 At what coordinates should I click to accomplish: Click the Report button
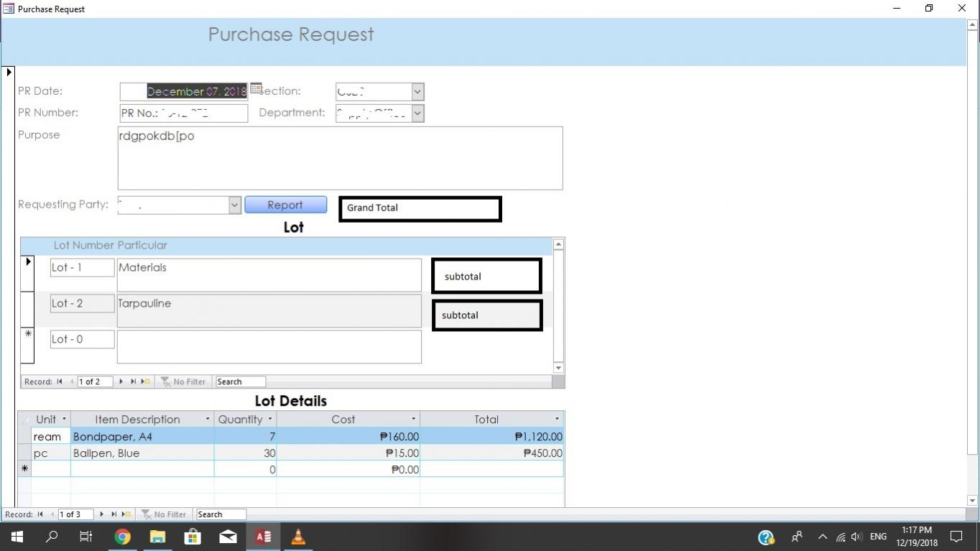(285, 205)
